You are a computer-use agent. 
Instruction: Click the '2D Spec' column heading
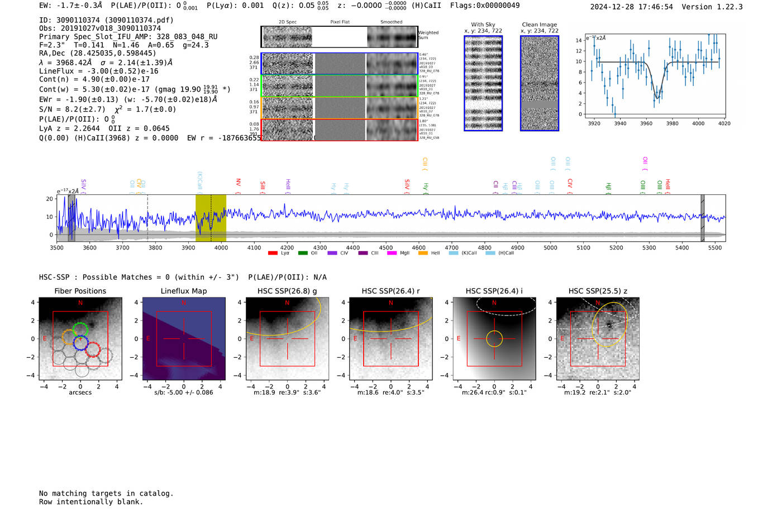point(288,22)
